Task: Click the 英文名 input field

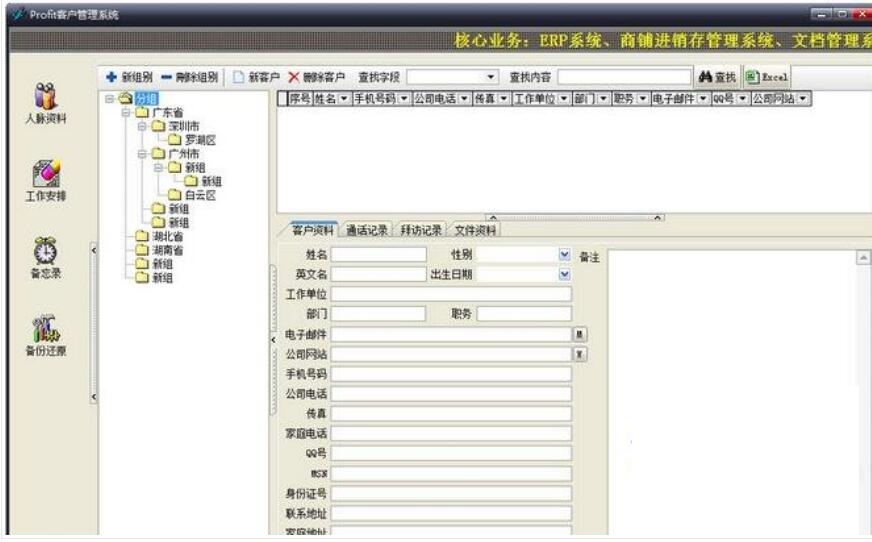Action: point(379,274)
